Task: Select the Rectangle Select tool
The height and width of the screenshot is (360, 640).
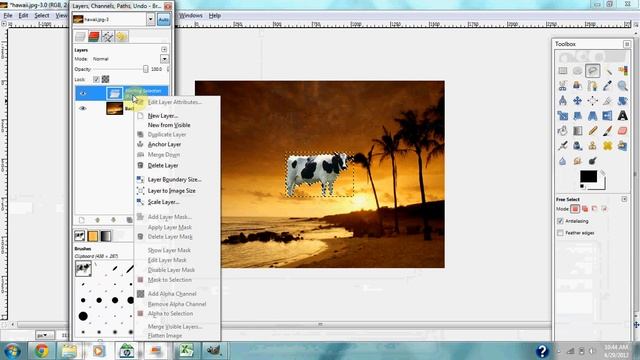Action: [563, 71]
